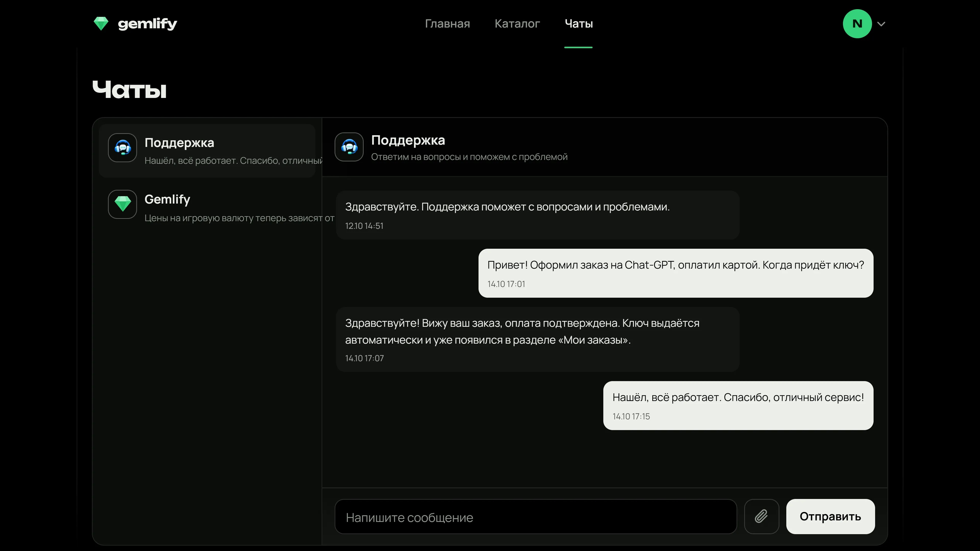Click the paperclip attach file icon
This screenshot has width=980, height=551.
[x=761, y=517]
